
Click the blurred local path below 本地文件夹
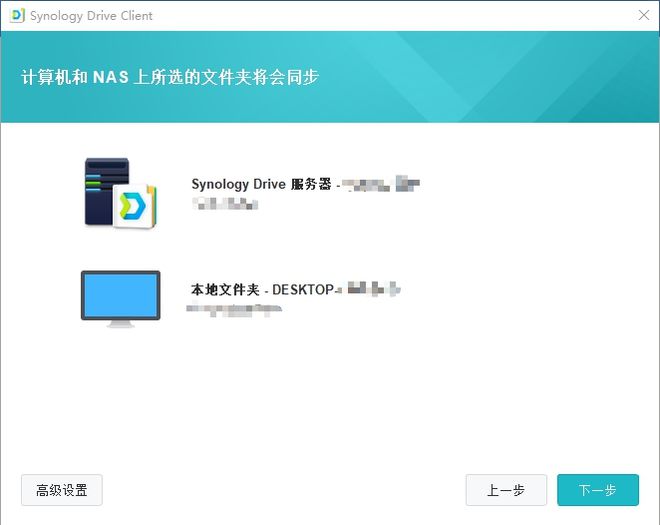[x=234, y=310]
